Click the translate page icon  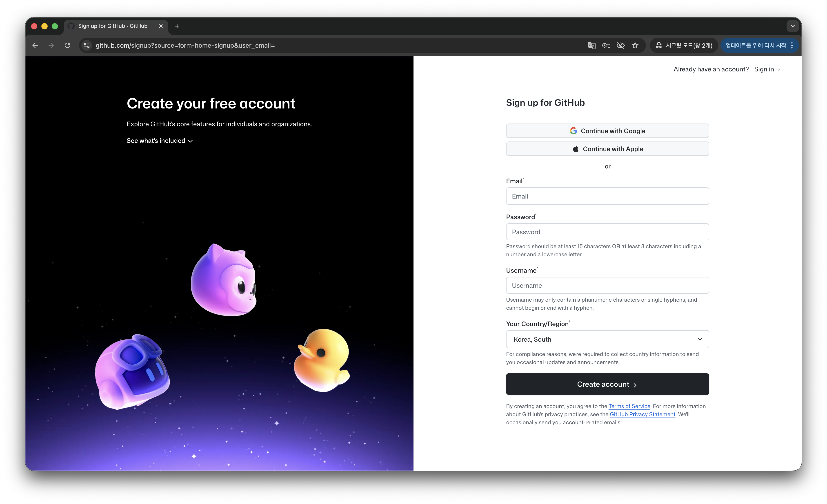(x=592, y=45)
